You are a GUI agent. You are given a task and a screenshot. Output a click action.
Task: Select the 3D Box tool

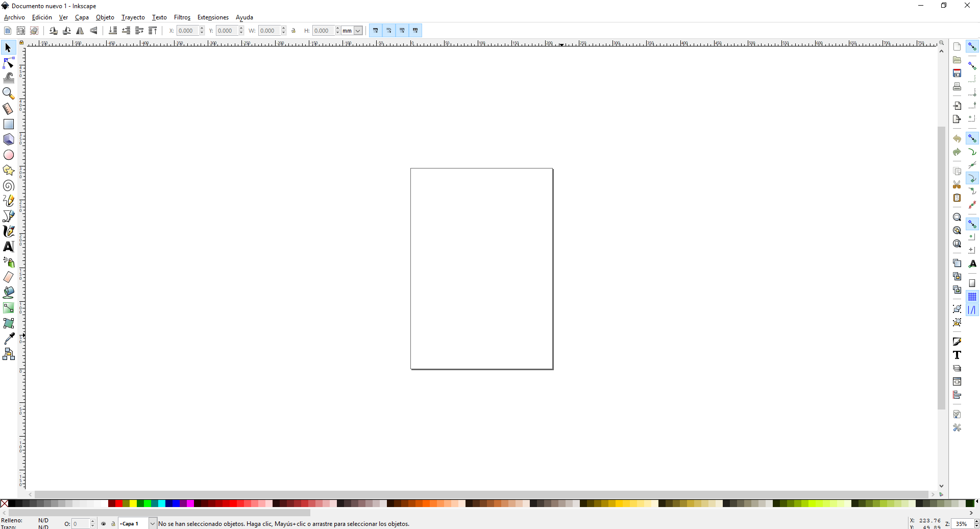click(8, 139)
